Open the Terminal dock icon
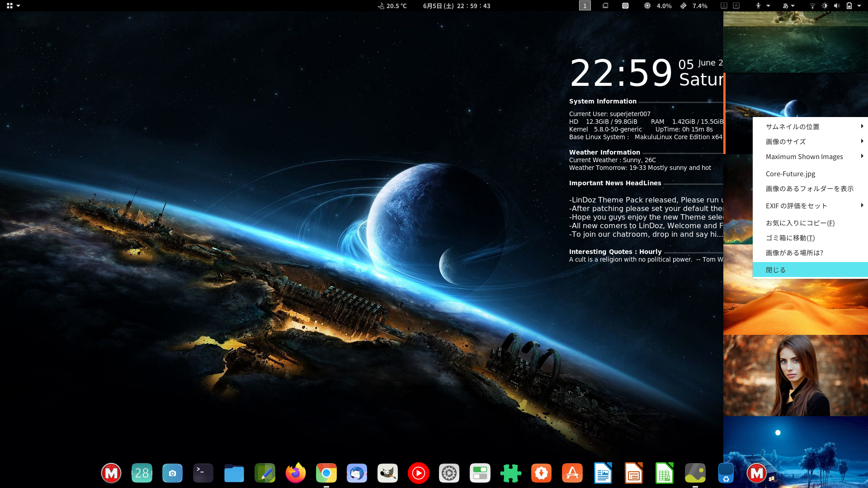Viewport: 868px width, 488px height. (x=203, y=473)
